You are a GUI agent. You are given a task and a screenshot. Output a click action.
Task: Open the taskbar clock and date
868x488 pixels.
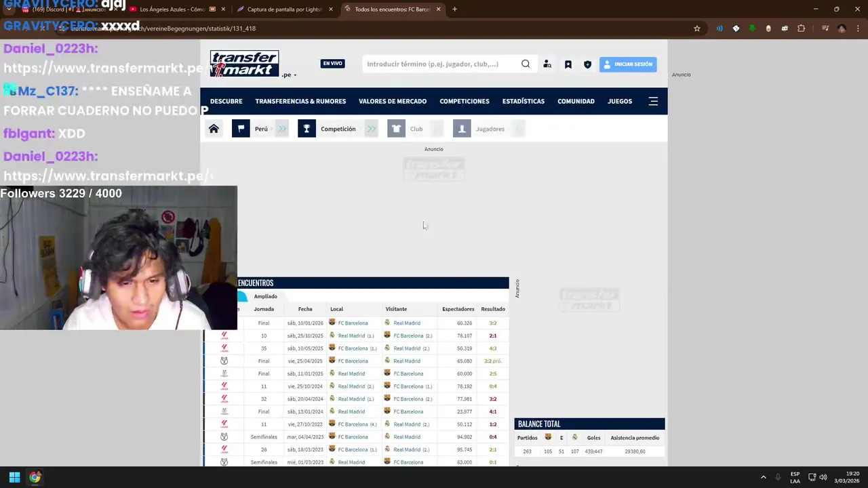(847, 477)
